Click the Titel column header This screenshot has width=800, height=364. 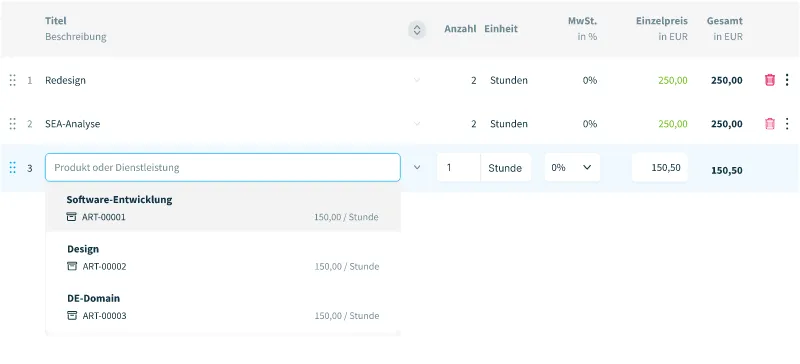point(56,21)
